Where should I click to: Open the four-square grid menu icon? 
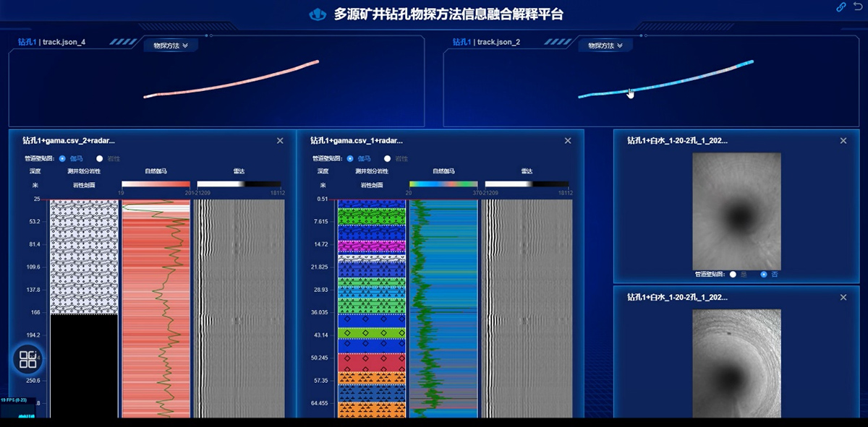pos(28,359)
